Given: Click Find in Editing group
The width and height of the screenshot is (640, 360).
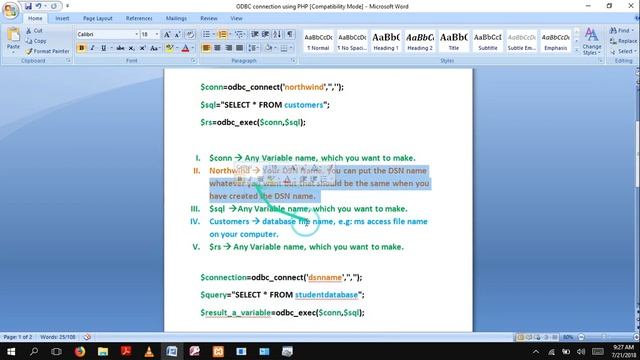Looking at the screenshot, I should tap(621, 31).
